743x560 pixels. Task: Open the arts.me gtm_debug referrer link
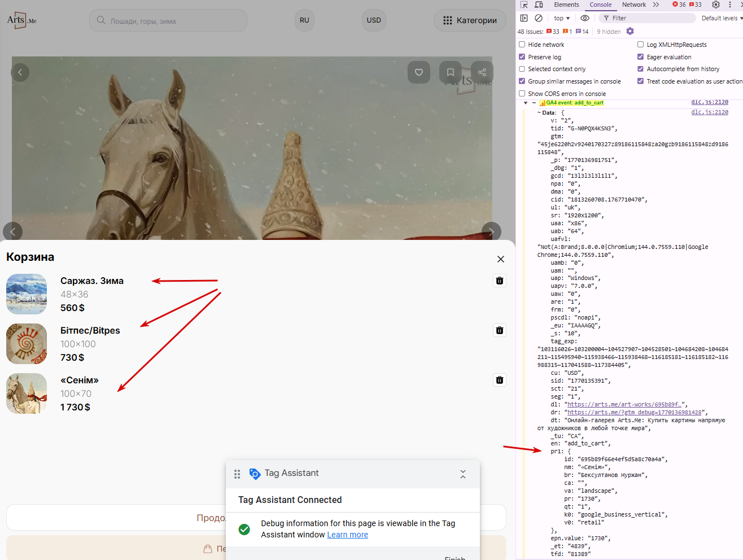pos(635,413)
